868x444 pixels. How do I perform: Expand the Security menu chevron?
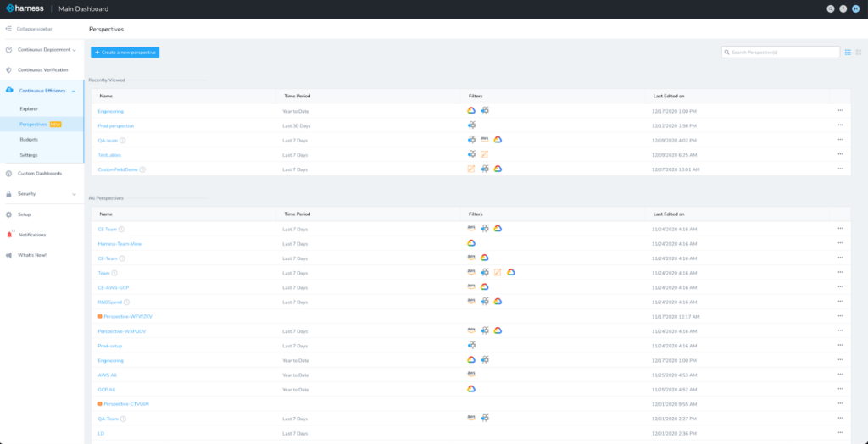click(x=75, y=194)
